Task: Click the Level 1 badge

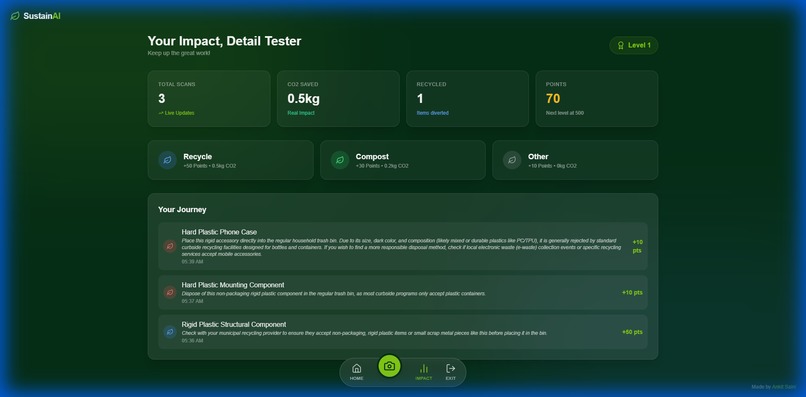Action: (633, 45)
